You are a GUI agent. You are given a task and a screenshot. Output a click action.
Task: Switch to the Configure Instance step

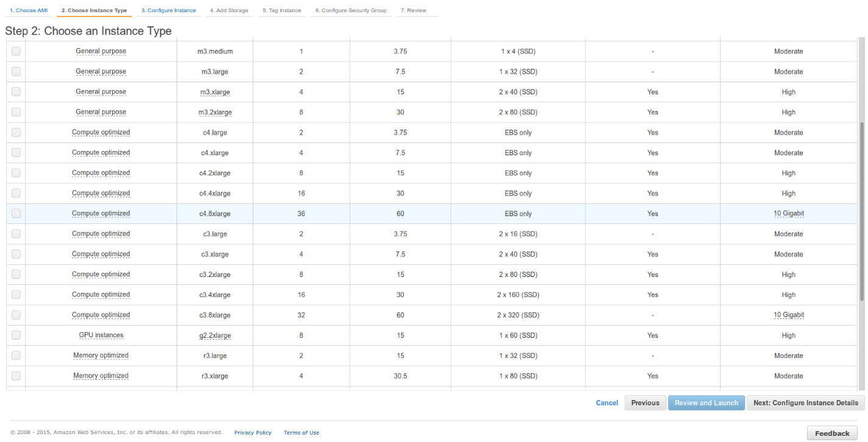click(x=169, y=10)
